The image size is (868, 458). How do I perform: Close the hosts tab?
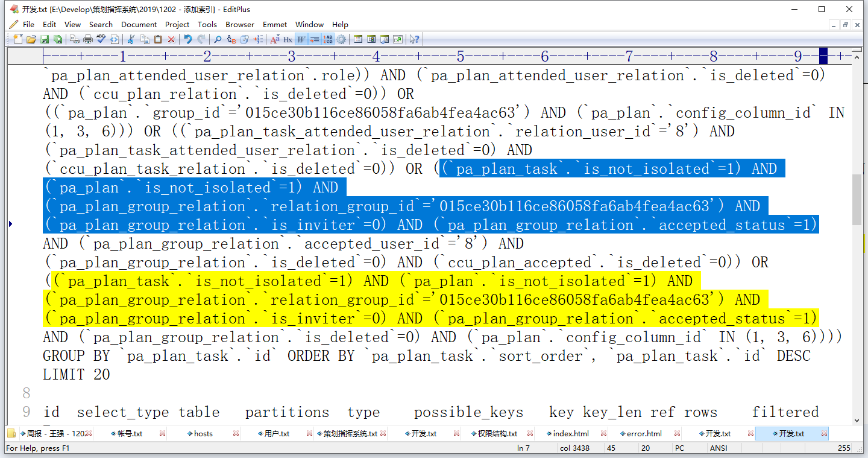pyautogui.click(x=236, y=433)
